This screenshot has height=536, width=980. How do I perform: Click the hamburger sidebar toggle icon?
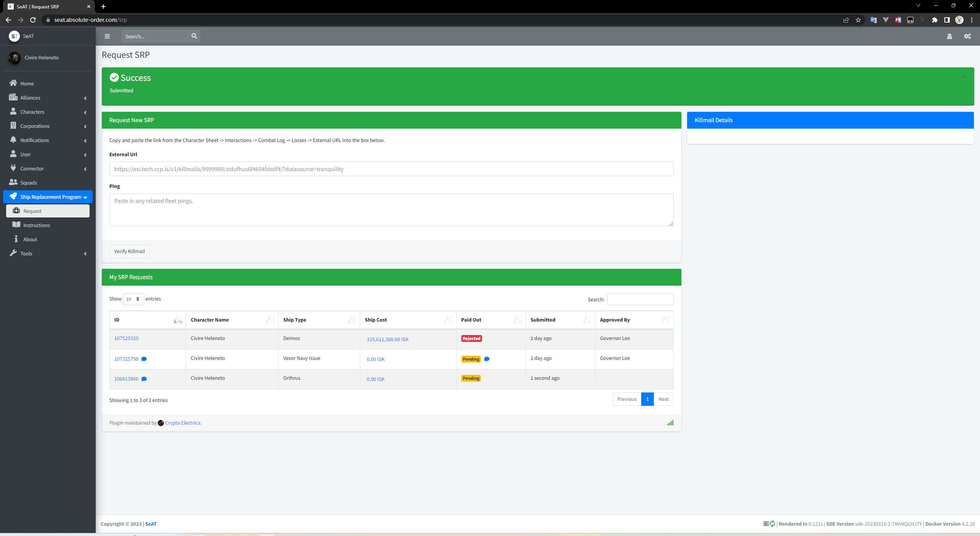point(107,36)
